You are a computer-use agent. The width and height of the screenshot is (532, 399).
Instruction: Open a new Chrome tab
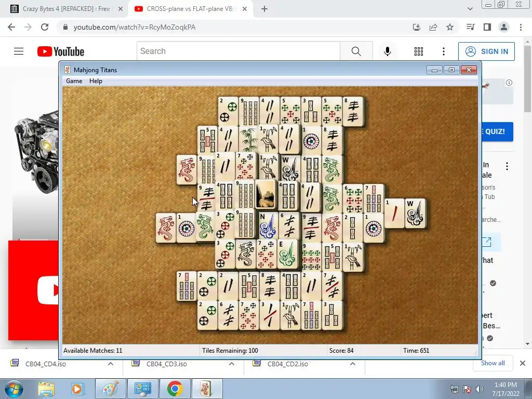pyautogui.click(x=264, y=9)
